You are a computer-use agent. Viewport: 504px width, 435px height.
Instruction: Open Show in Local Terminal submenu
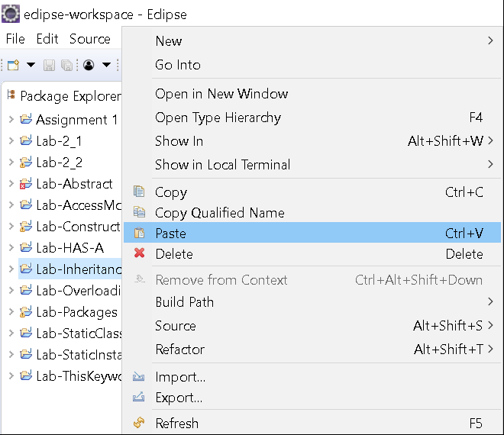pos(312,165)
